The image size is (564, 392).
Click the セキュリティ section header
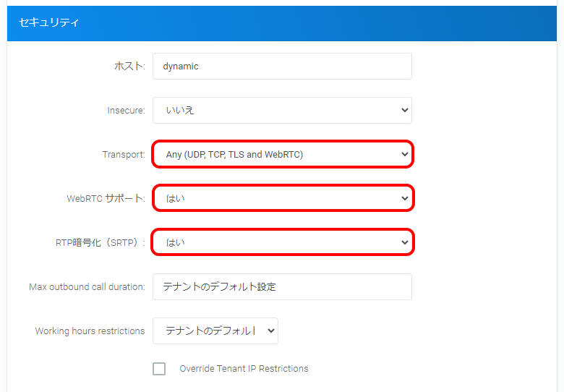click(49, 22)
